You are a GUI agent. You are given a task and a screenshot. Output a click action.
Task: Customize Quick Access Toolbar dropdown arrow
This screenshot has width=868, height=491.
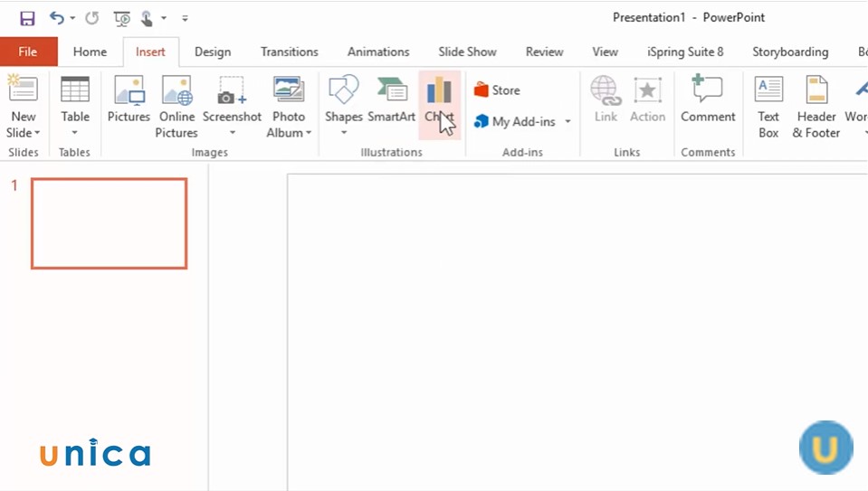tap(185, 18)
